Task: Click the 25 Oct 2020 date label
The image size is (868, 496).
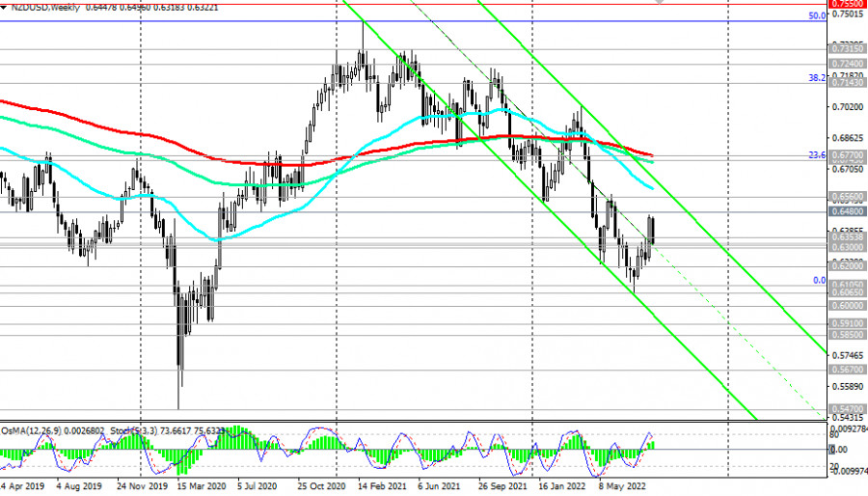Action: tap(321, 486)
